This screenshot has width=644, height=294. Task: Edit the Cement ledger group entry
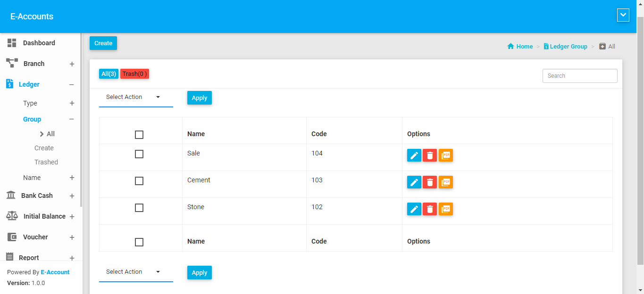tap(414, 182)
